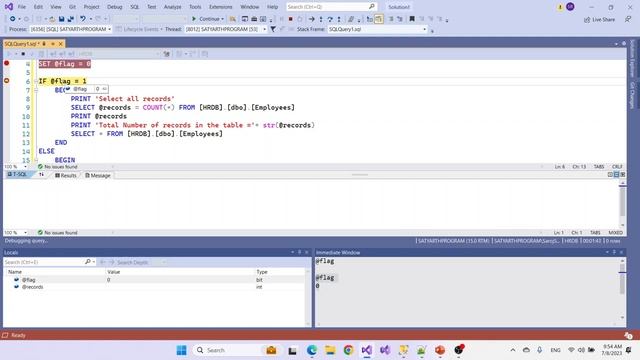Image resolution: width=640 pixels, height=360 pixels.
Task: Open the Debug menu
Action: coord(115,7)
